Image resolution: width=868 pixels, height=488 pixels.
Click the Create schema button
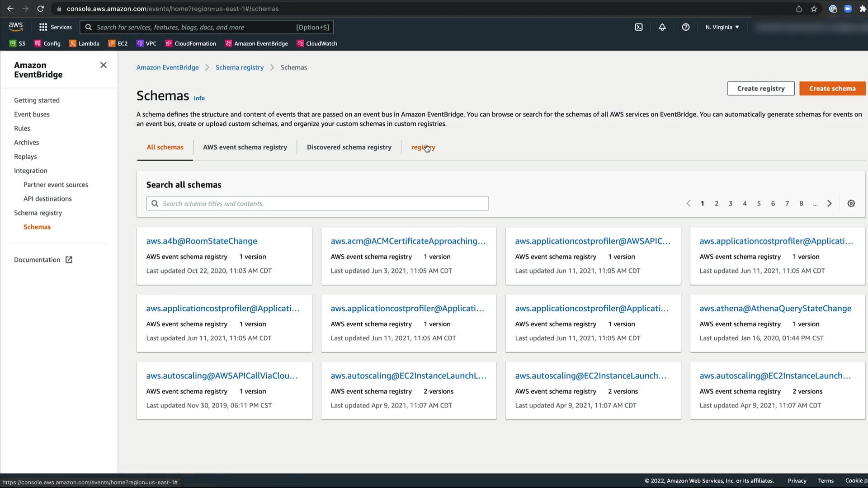pos(832,89)
